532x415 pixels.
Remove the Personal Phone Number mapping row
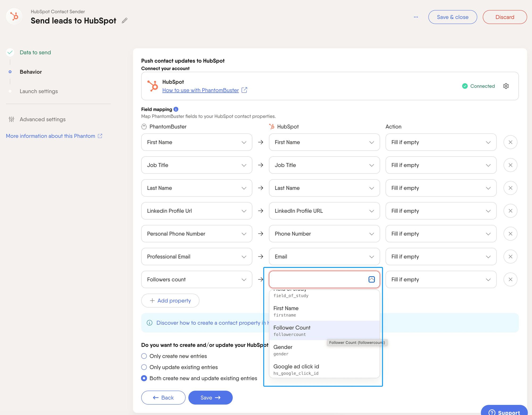point(510,234)
